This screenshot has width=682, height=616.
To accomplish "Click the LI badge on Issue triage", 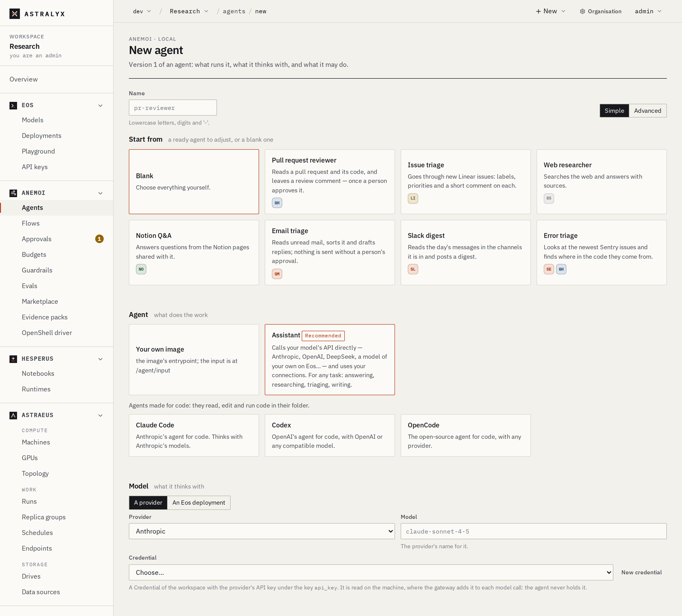I will [413, 198].
